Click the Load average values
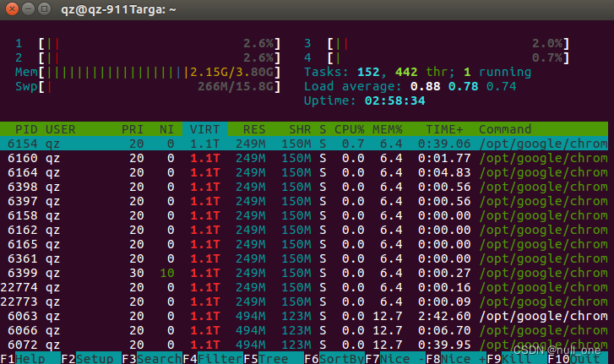This screenshot has height=364, width=614. [463, 86]
